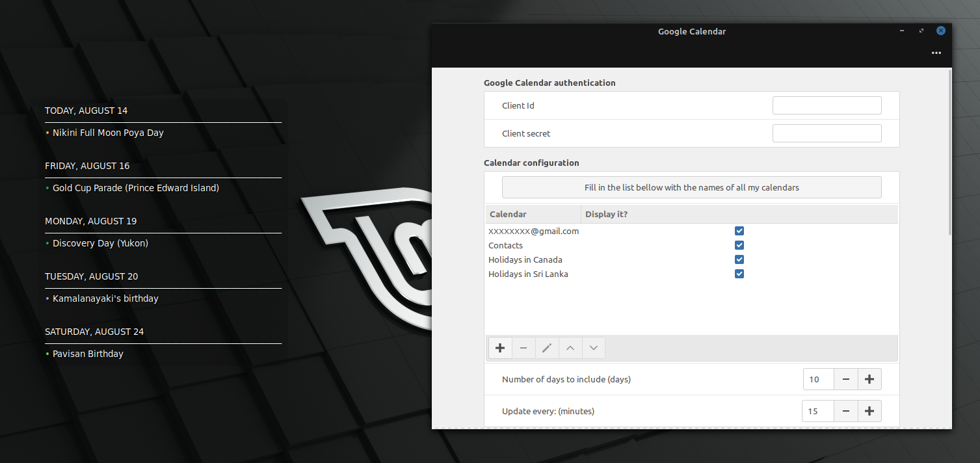Edit selected calendar with pencil icon
The image size is (980, 463).
[x=547, y=348]
